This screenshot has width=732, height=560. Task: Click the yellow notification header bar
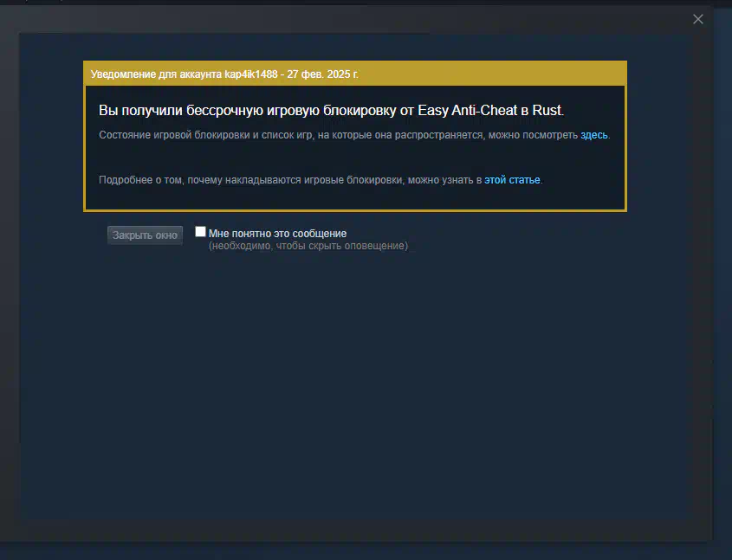[x=355, y=74]
